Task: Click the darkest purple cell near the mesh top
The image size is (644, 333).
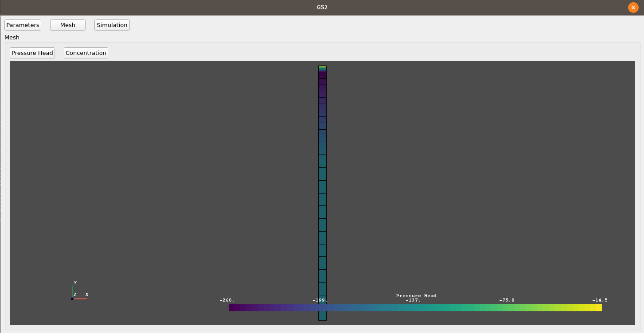Action: pyautogui.click(x=322, y=75)
